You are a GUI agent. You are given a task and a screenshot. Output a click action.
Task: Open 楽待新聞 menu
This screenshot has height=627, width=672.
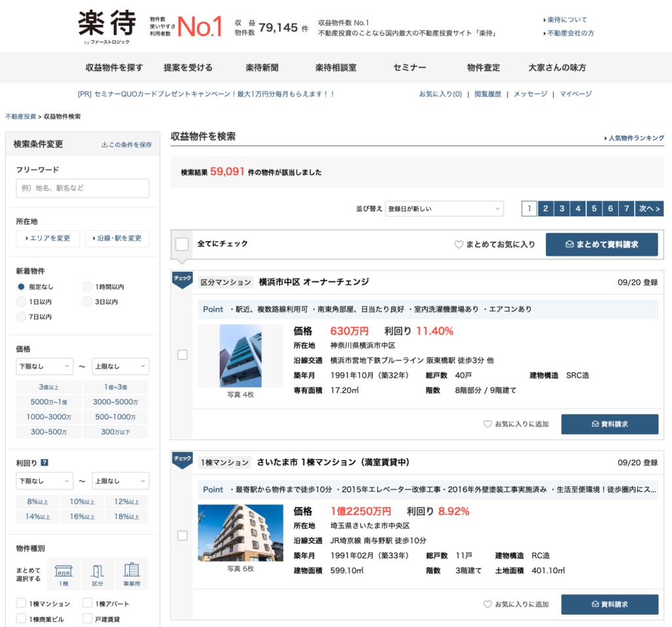pyautogui.click(x=262, y=68)
